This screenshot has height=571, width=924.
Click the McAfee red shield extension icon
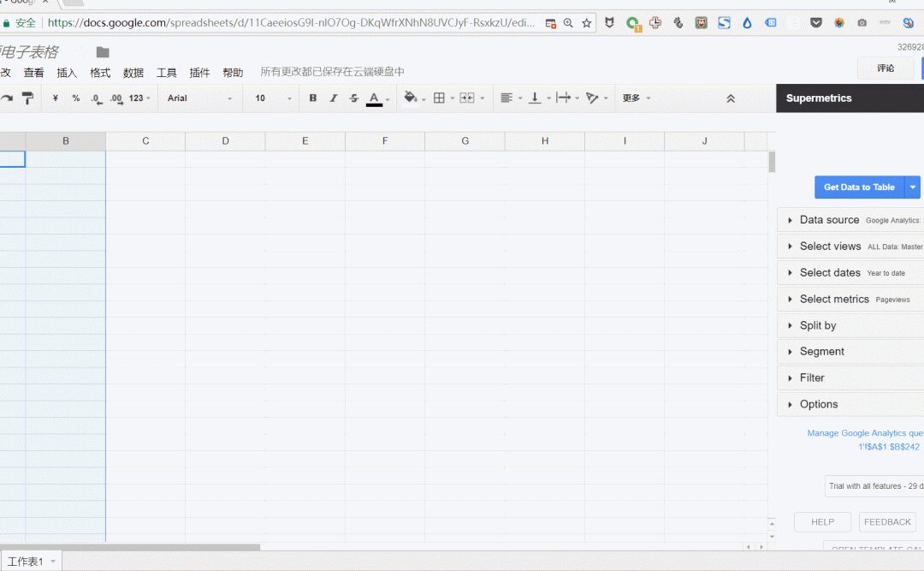[x=701, y=23]
